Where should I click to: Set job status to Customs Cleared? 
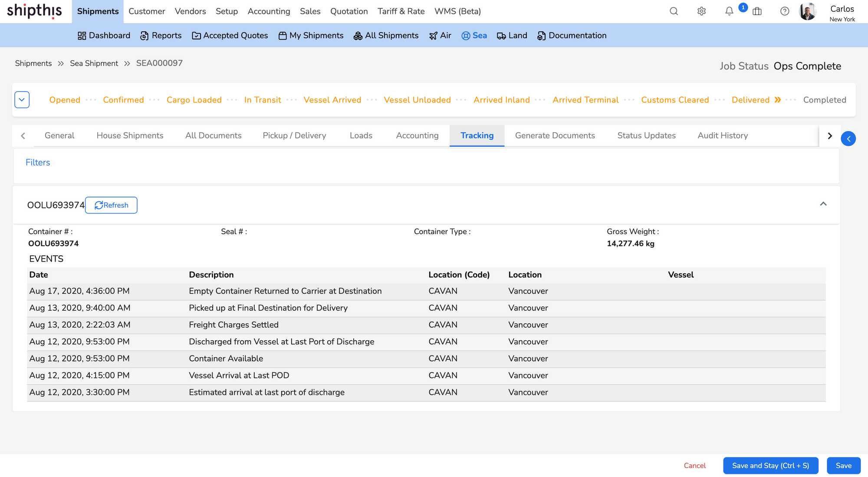click(675, 99)
